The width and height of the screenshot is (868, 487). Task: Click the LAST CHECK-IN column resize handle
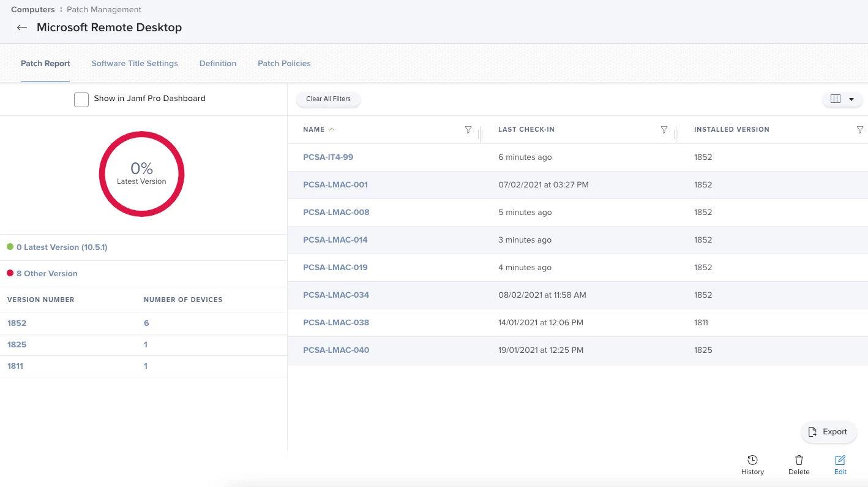pyautogui.click(x=676, y=133)
